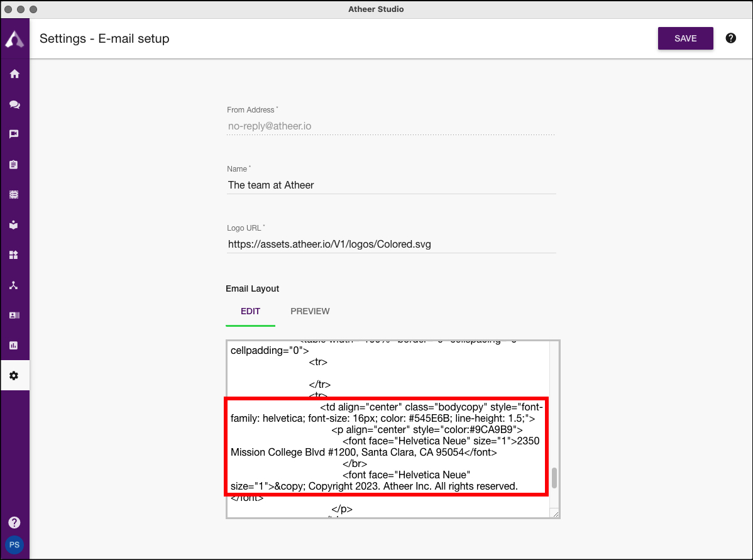Open the contacts card sidebar icon
753x560 pixels.
(14, 316)
